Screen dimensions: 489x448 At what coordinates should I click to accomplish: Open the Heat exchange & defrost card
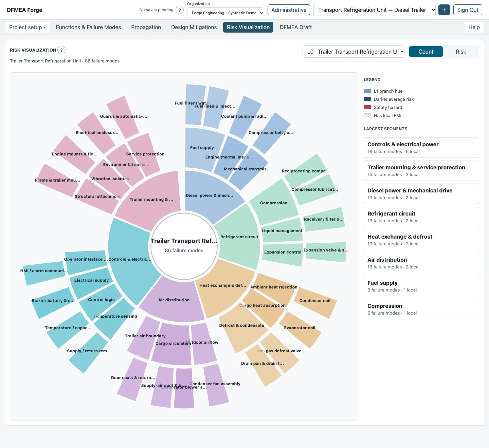(421, 240)
